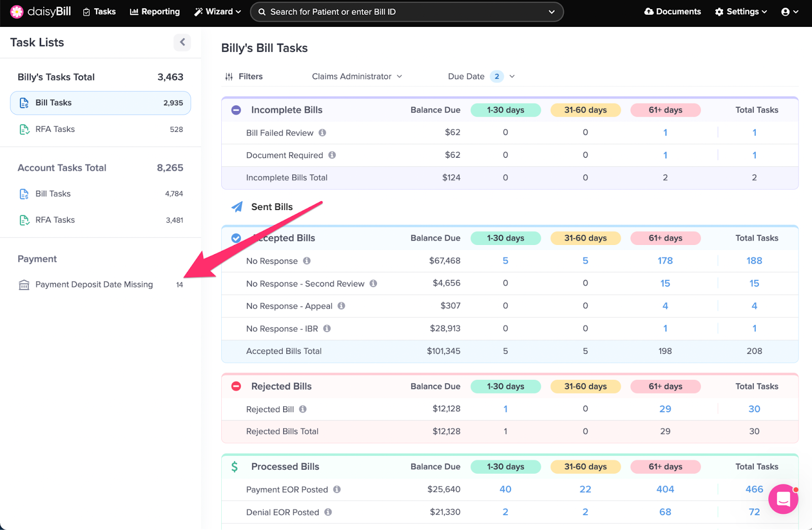Collapse the Rejected Bills section
The width and height of the screenshot is (812, 530).
236,386
